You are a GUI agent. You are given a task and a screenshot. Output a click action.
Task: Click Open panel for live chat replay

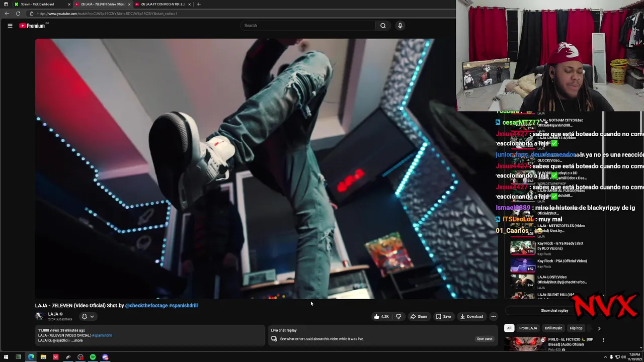coord(485,339)
